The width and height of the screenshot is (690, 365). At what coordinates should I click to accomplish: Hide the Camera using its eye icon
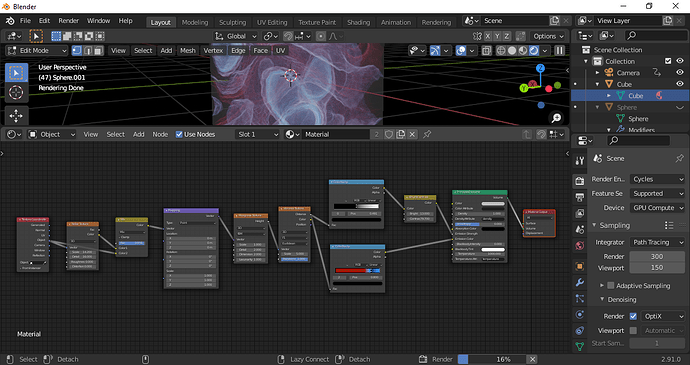tap(680, 73)
